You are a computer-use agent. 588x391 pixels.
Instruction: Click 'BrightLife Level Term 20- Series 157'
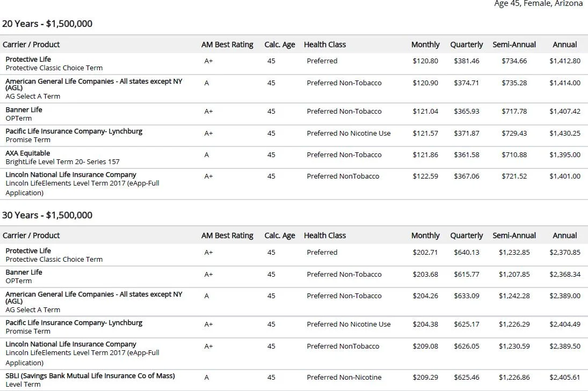pos(62,162)
